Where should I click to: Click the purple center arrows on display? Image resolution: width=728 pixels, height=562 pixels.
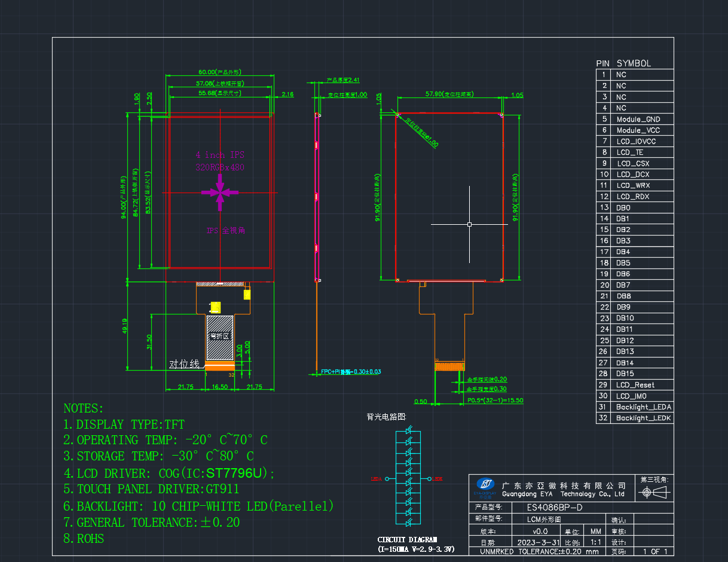tap(221, 193)
